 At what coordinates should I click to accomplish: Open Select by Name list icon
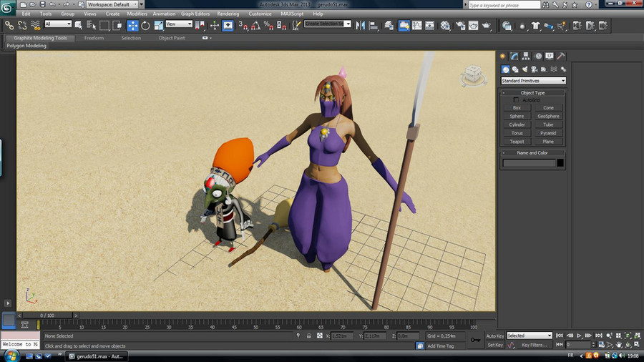(91, 26)
